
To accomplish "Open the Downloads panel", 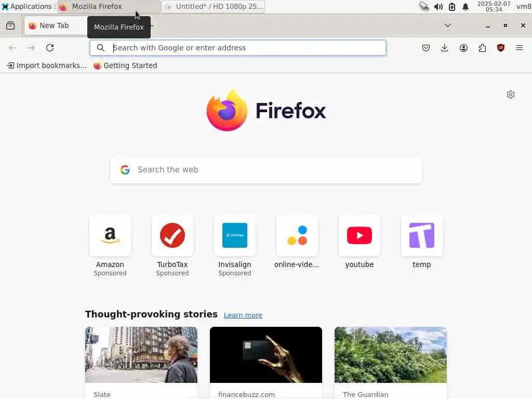I will click(x=445, y=48).
